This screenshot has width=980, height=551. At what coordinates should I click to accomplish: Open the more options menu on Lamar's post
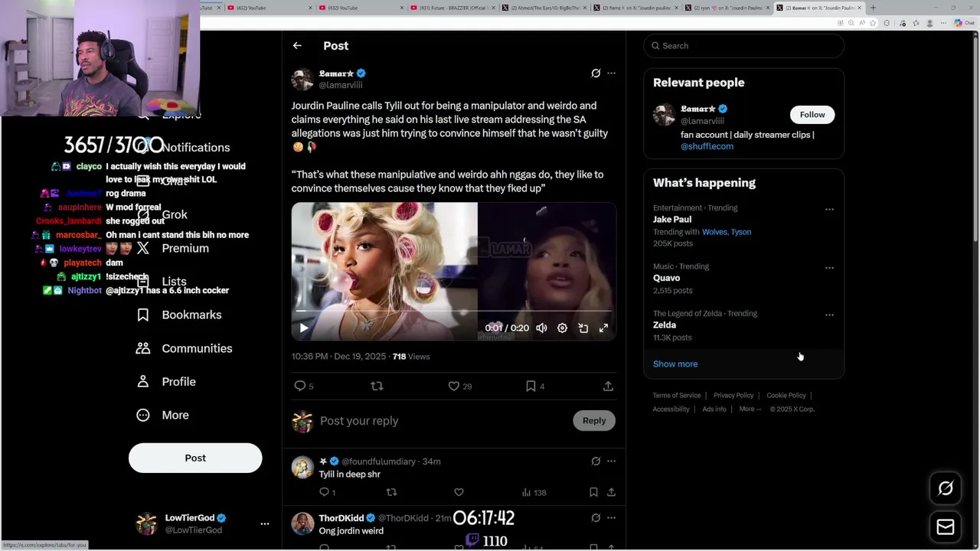pyautogui.click(x=611, y=73)
